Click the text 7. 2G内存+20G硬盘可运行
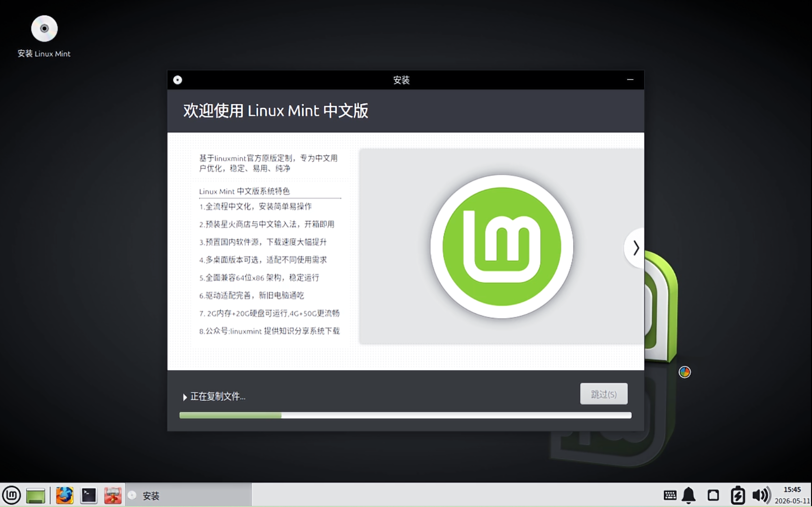The height and width of the screenshot is (507, 812). click(243, 313)
